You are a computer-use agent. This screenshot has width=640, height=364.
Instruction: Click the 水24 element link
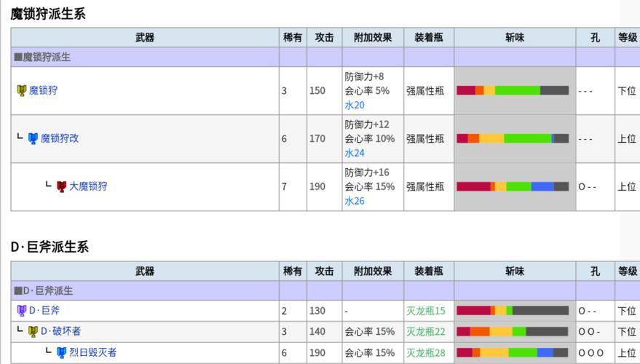(x=355, y=153)
